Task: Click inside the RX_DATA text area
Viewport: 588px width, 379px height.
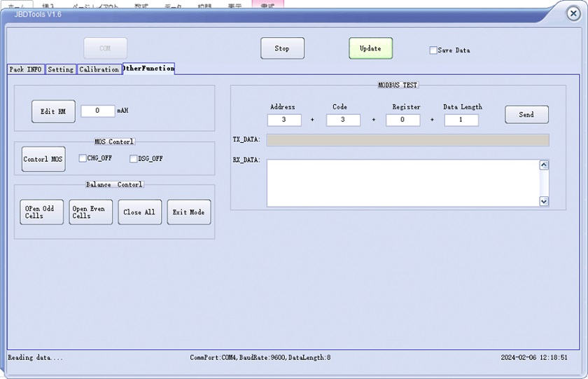Action: click(402, 183)
